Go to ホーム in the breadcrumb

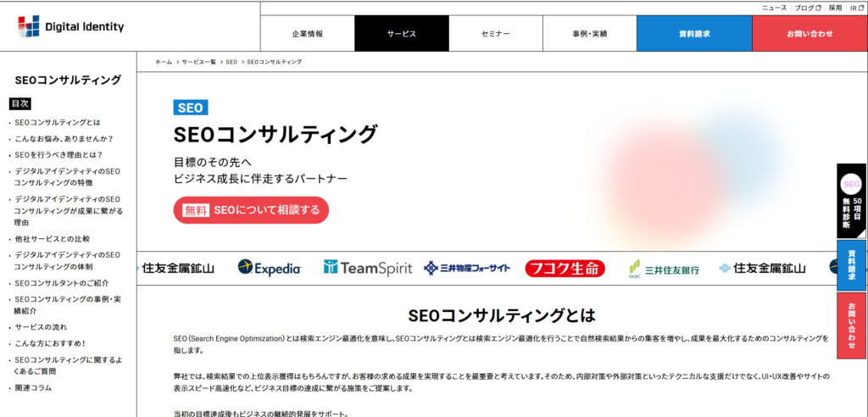pos(164,62)
